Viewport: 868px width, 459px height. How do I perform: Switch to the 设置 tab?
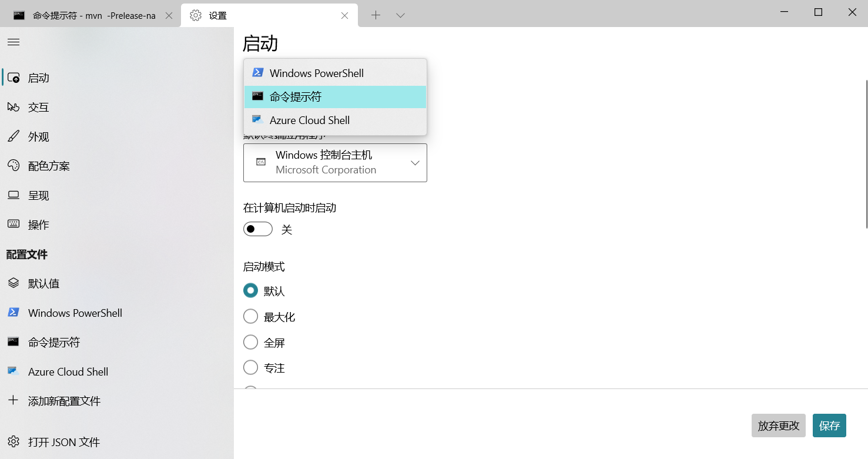(270, 15)
